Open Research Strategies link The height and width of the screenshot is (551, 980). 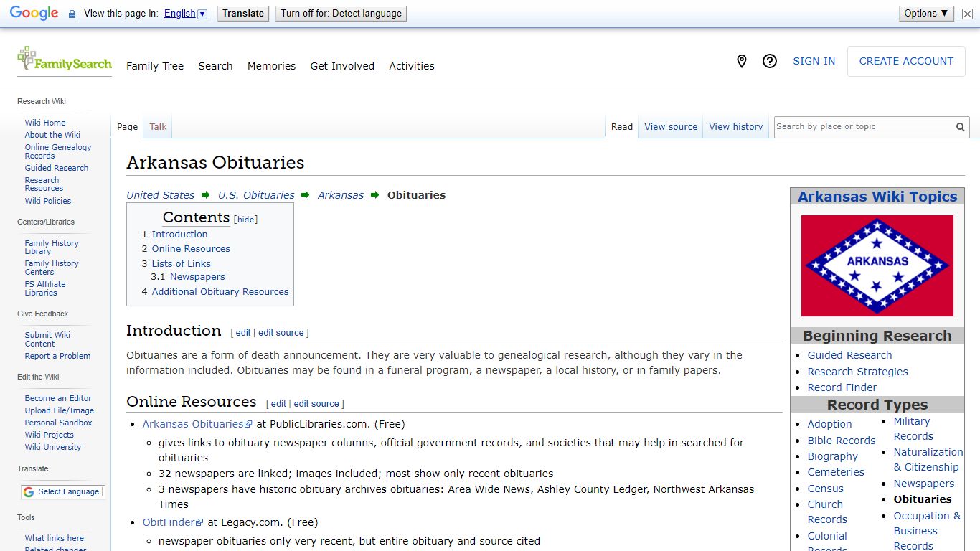coord(857,372)
